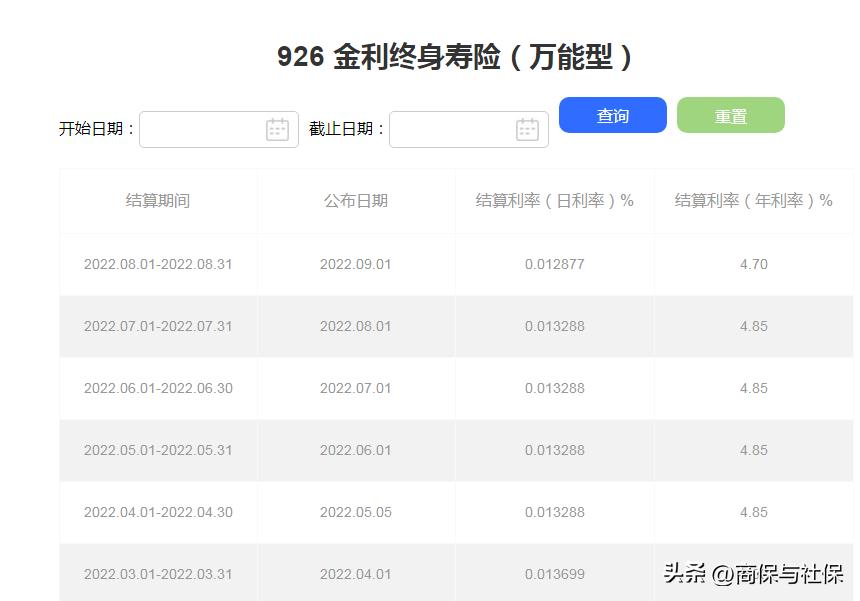Select the 结算期间 column header
Image resolution: width=860 pixels, height=601 pixels.
click(158, 201)
